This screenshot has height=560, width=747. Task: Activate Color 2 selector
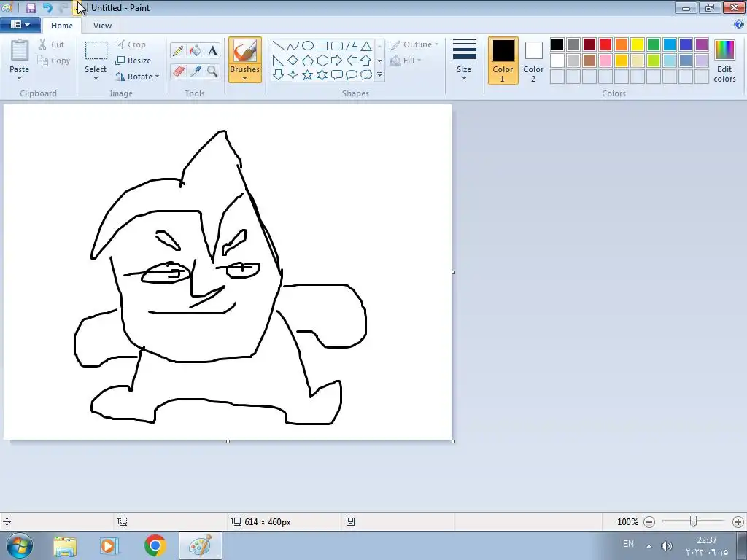pos(533,61)
